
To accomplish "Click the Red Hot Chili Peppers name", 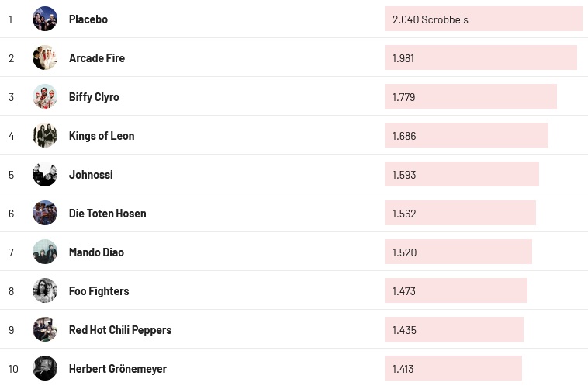I will pyautogui.click(x=120, y=330).
